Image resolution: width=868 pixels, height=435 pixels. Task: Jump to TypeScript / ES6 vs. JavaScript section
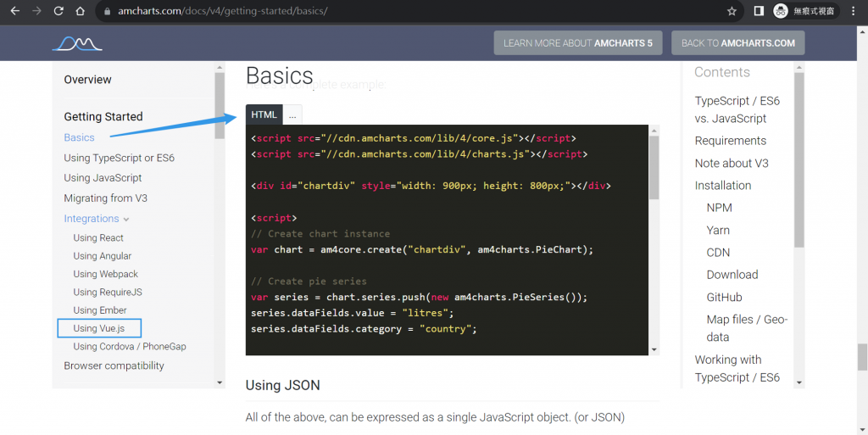[737, 109]
